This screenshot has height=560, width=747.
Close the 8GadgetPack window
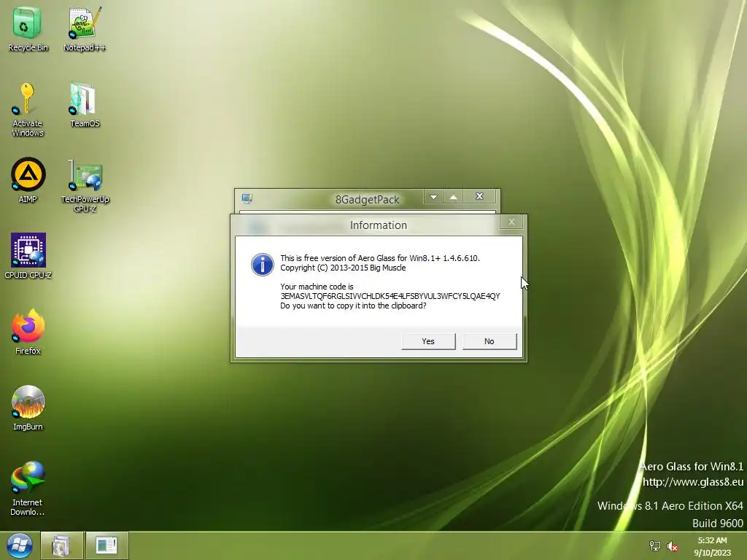(480, 197)
